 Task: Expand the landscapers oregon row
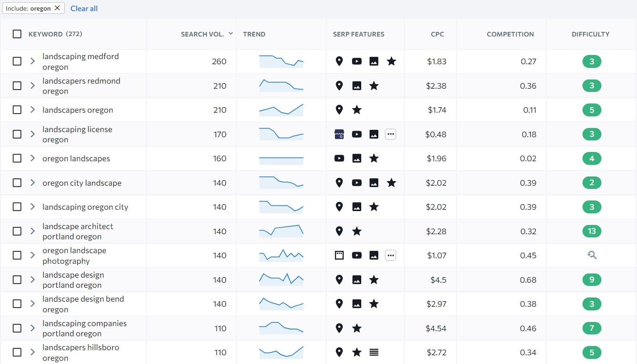(32, 110)
